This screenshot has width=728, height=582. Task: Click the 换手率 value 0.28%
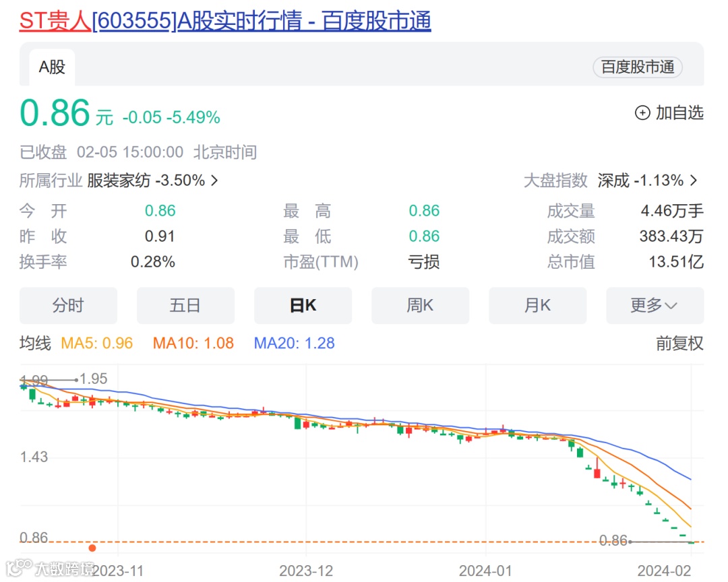153,262
